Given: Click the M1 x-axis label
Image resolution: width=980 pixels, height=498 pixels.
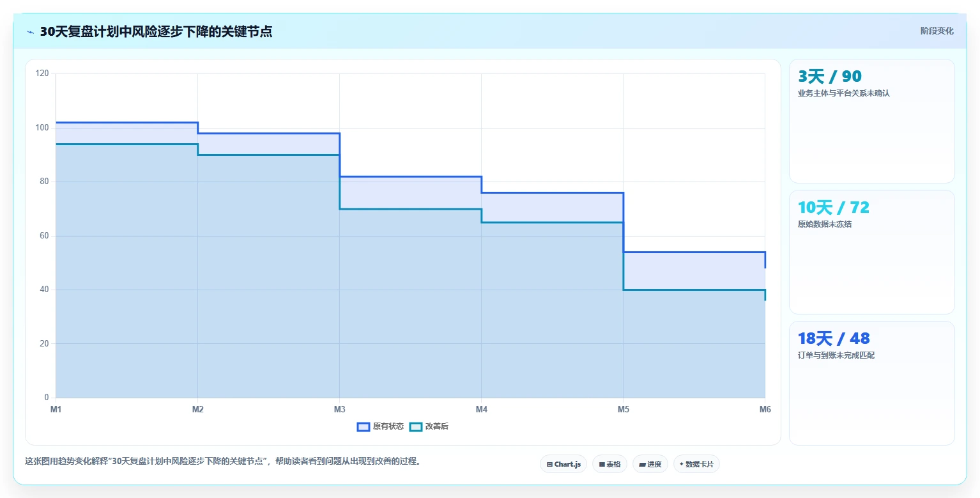Looking at the screenshot, I should click(56, 410).
